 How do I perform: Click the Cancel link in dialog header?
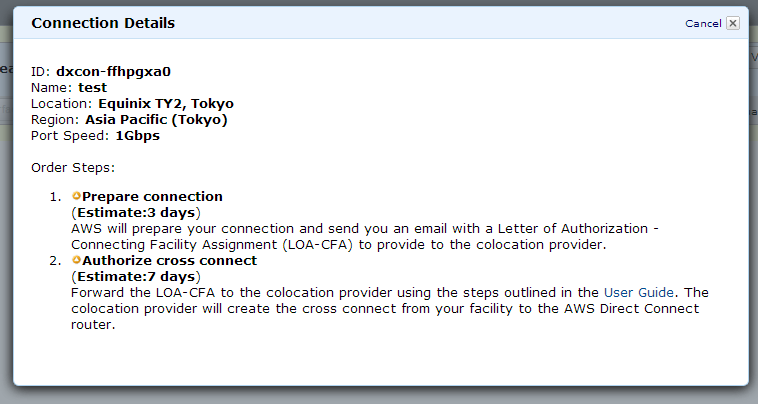[x=703, y=23]
